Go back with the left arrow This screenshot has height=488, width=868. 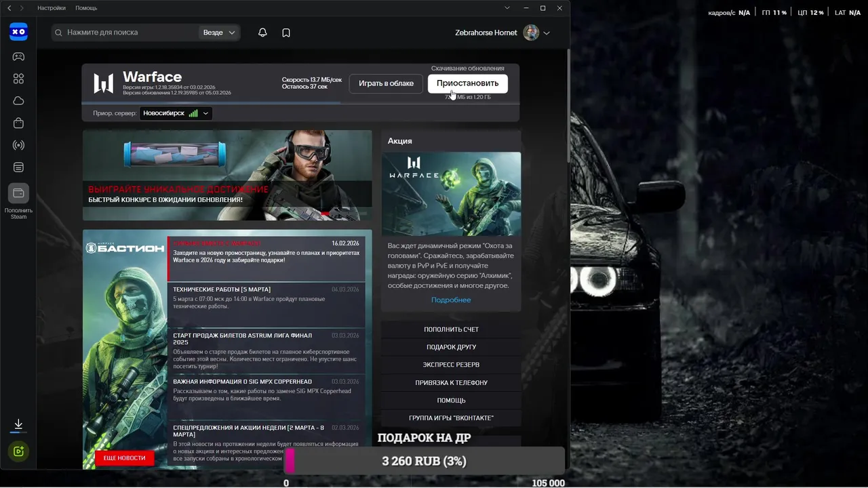pyautogui.click(x=9, y=8)
